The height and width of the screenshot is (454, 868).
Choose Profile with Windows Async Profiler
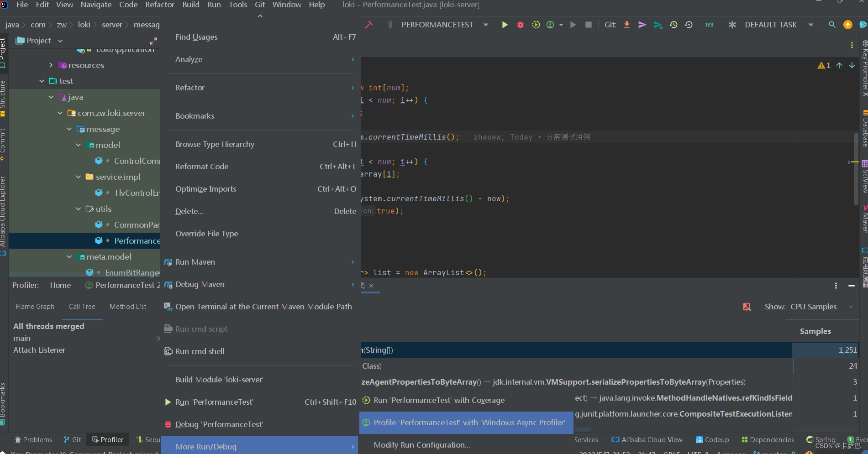[467, 423]
